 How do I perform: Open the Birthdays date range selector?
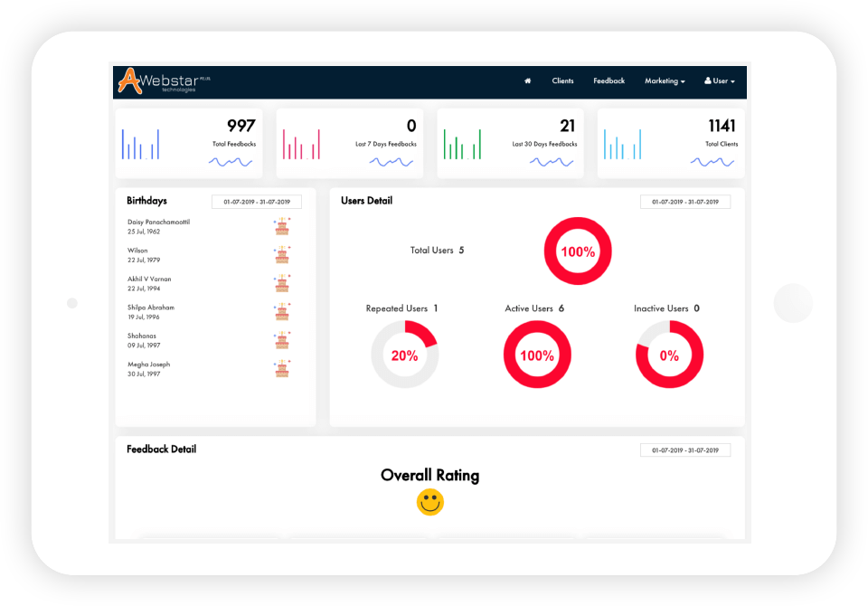256,201
